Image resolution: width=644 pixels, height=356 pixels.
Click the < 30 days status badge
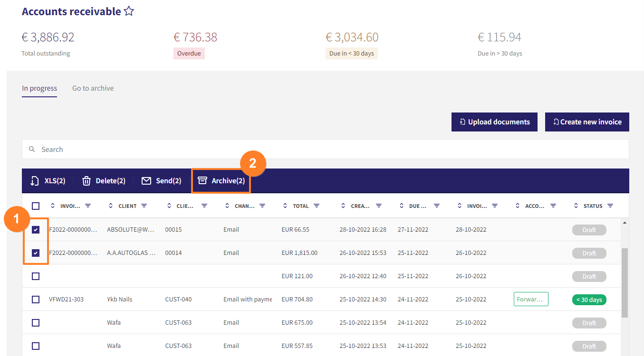(x=589, y=300)
